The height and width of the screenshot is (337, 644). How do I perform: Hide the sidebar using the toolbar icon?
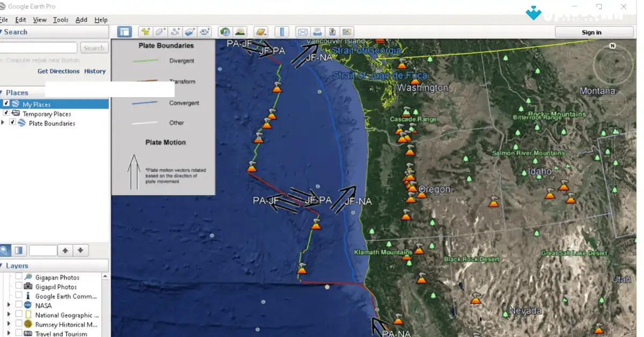pyautogui.click(x=124, y=32)
